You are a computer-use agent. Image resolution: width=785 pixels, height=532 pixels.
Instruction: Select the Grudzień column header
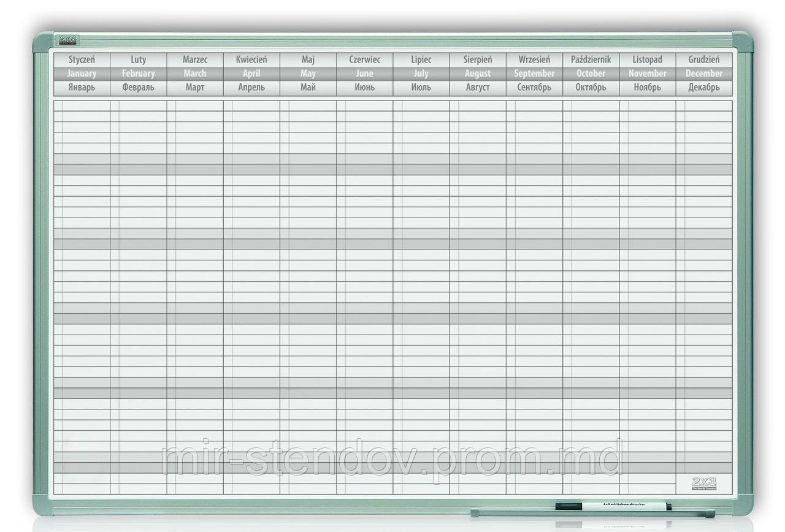[x=703, y=59]
